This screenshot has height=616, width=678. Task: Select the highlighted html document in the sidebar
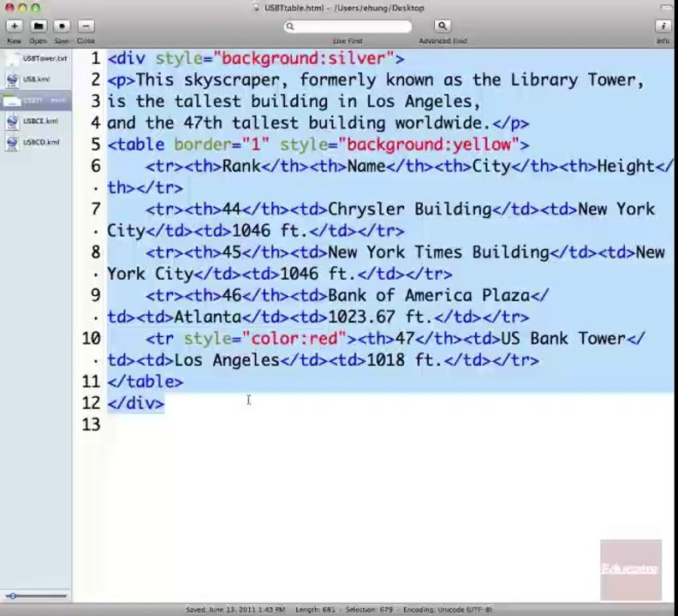point(36,100)
